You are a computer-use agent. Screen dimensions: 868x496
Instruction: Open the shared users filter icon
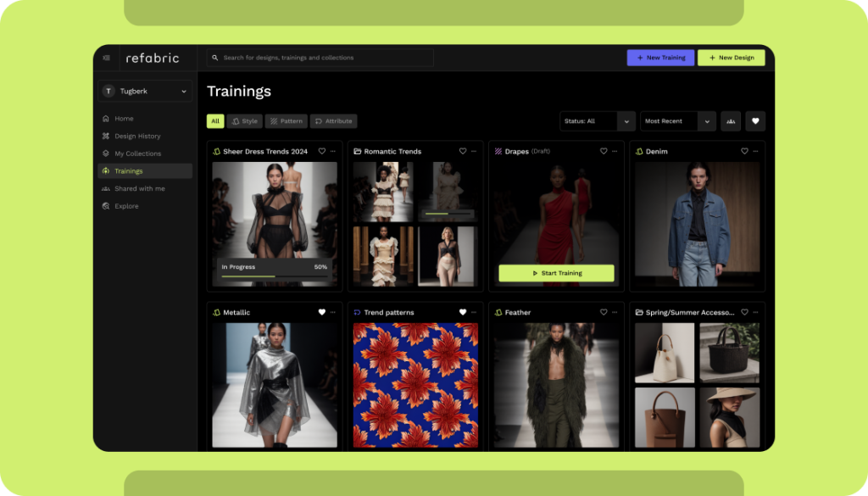[x=731, y=121]
